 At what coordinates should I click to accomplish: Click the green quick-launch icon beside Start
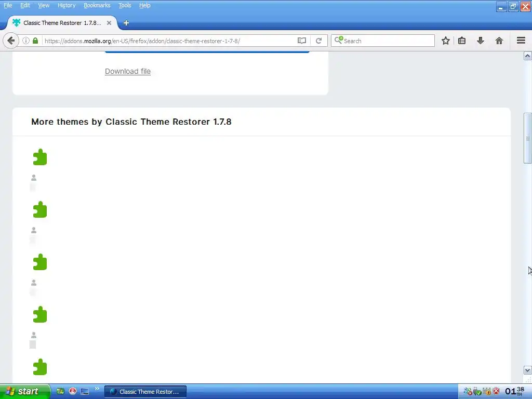point(60,391)
